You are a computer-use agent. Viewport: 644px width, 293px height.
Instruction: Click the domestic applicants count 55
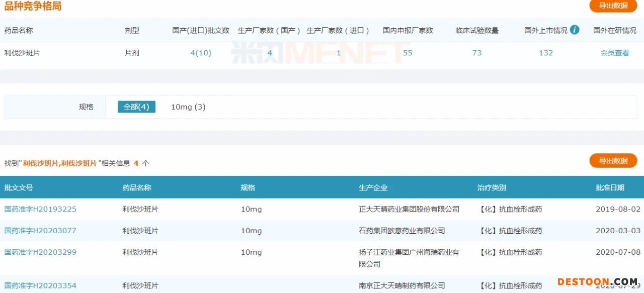[x=408, y=53]
